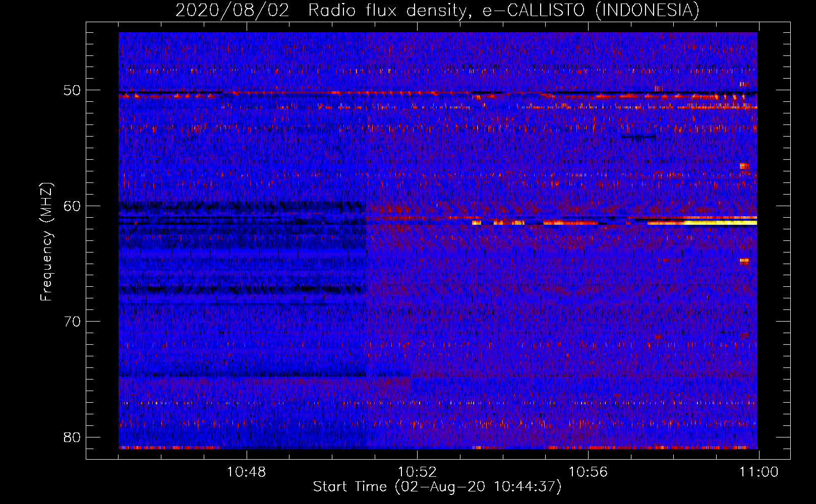816x504 pixels.
Task: Click the 'Frequency (MHZ)' axis label
Action: click(x=46, y=242)
